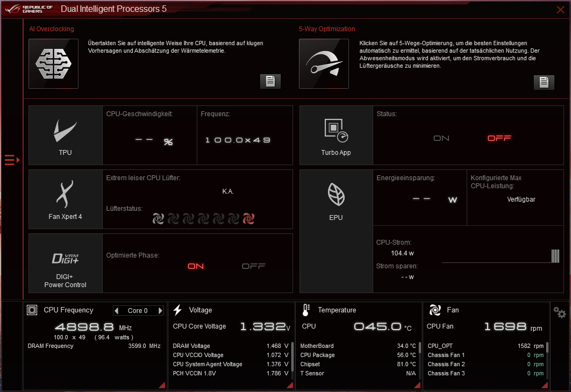
Task: Expand the Voltage panel red corner triangle
Action: coord(290,386)
